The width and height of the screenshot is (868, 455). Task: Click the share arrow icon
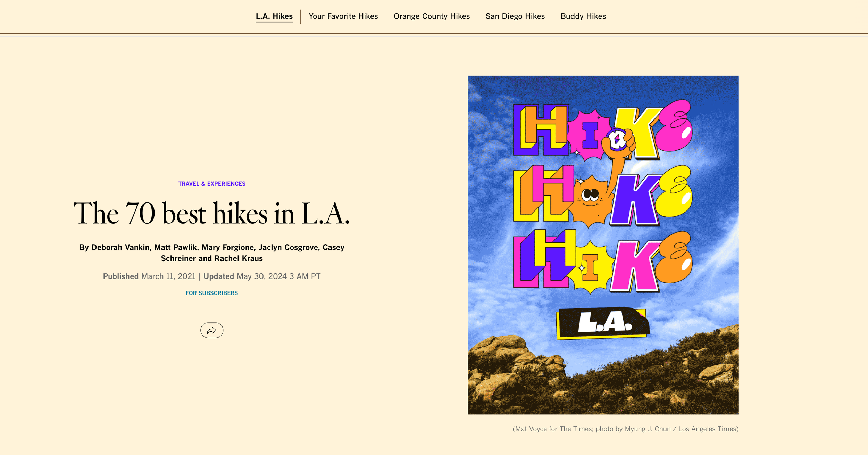pos(212,330)
